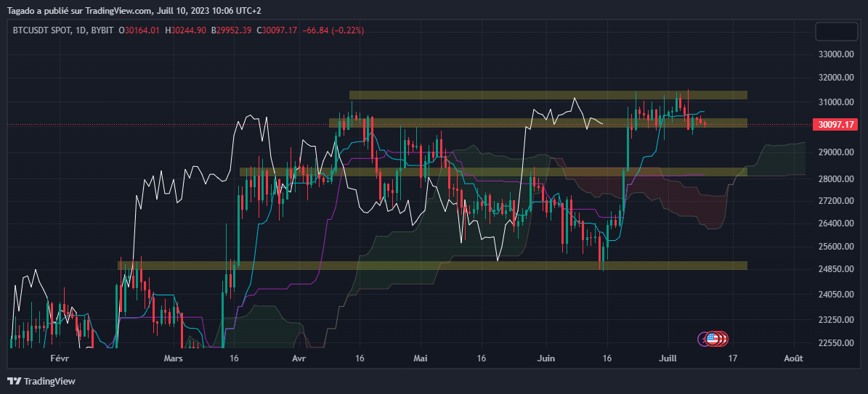
Task: Click the Févr date axis label
Action: (x=60, y=358)
